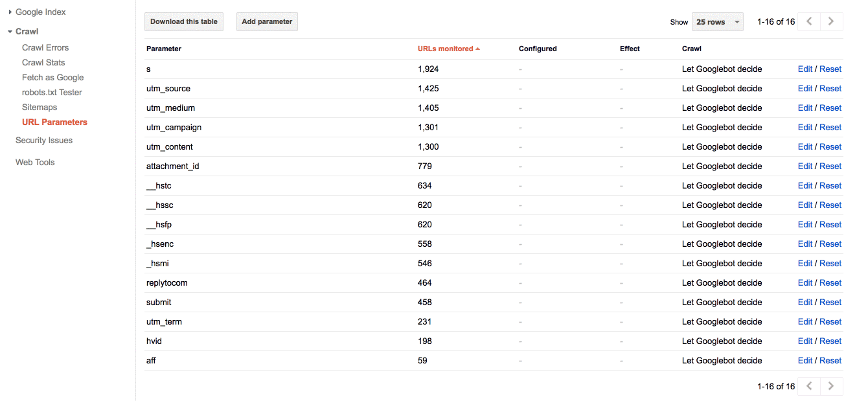This screenshot has height=401, width=868.
Task: Reset the __hstc parameter
Action: (830, 185)
